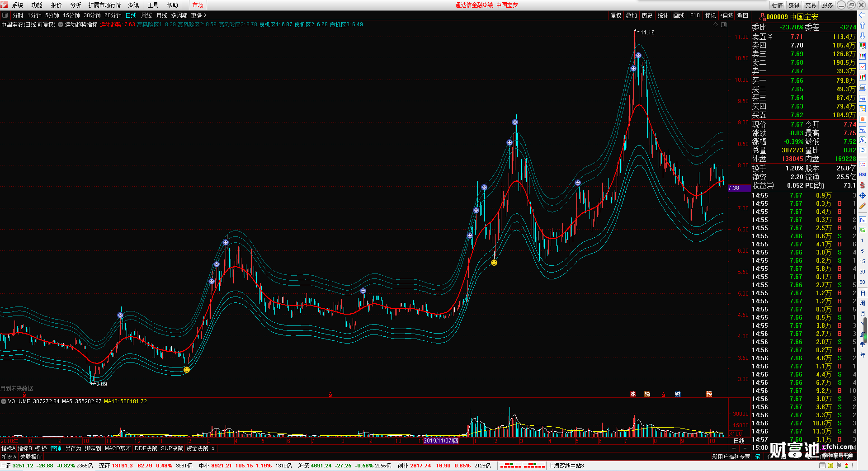Open the 统计 statistics dropdown

point(663,15)
